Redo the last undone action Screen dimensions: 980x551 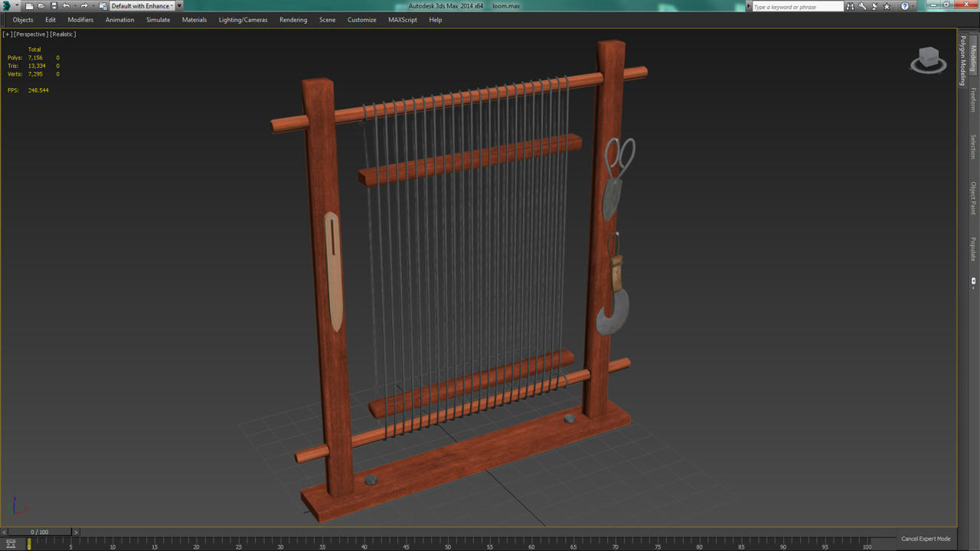coord(84,6)
